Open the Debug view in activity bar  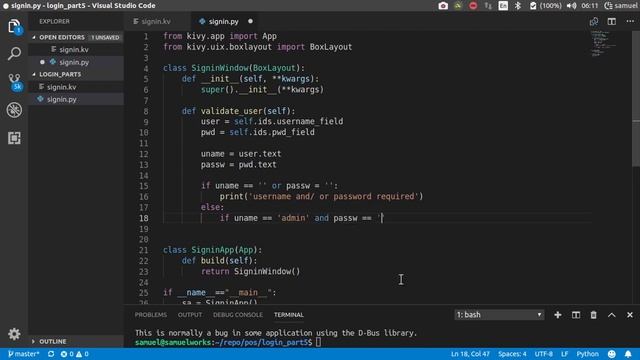coord(14,110)
